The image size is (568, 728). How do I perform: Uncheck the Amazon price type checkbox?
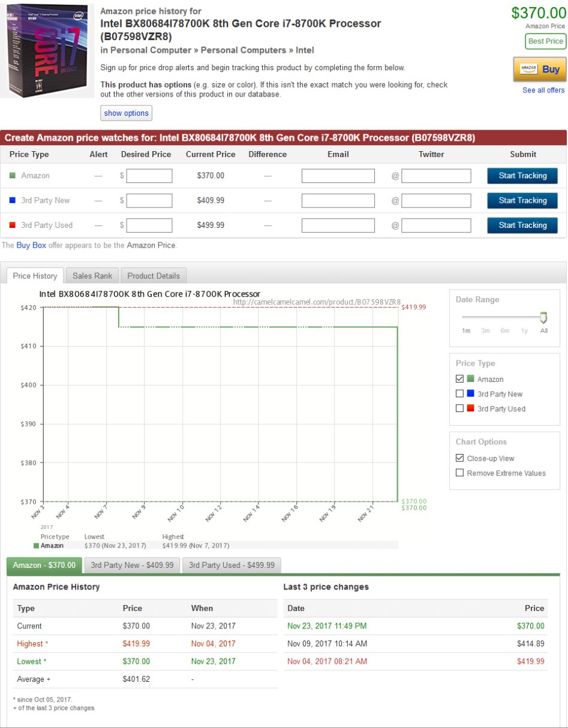click(x=460, y=379)
